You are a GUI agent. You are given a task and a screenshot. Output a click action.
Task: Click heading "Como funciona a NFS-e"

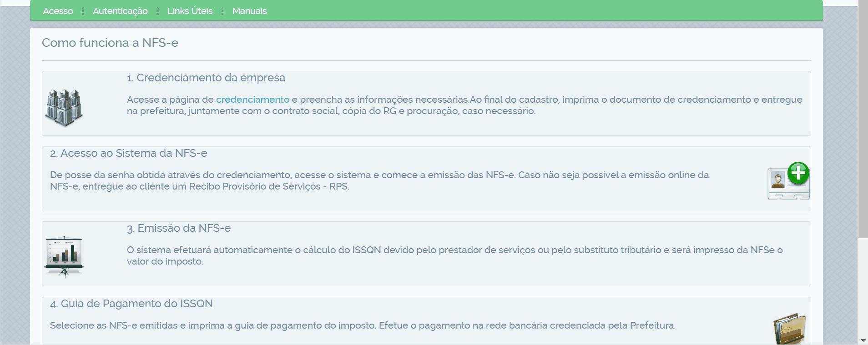coord(110,43)
